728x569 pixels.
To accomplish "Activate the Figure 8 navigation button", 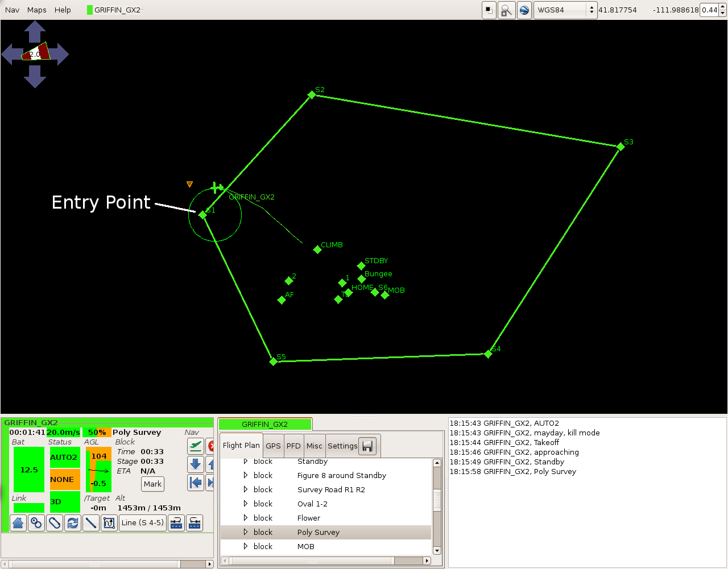I will (x=36, y=523).
